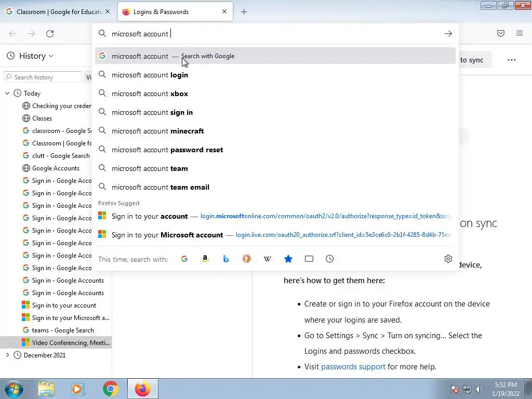
Task: Search this time with DuckDuckGo icon
Action: point(247,259)
